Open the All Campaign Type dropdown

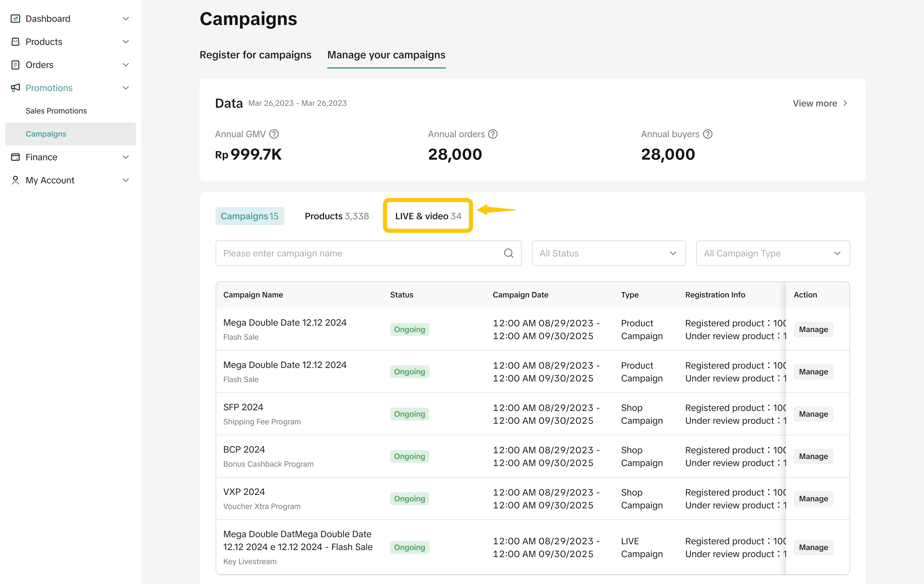click(773, 253)
